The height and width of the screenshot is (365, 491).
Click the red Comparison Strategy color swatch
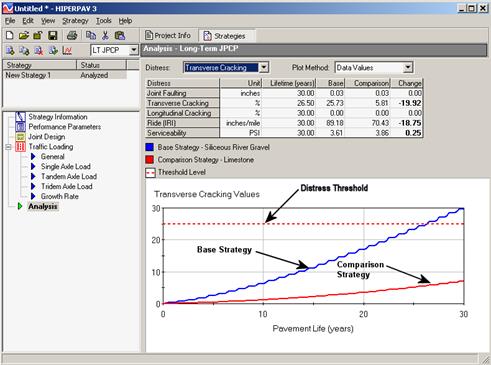(150, 160)
